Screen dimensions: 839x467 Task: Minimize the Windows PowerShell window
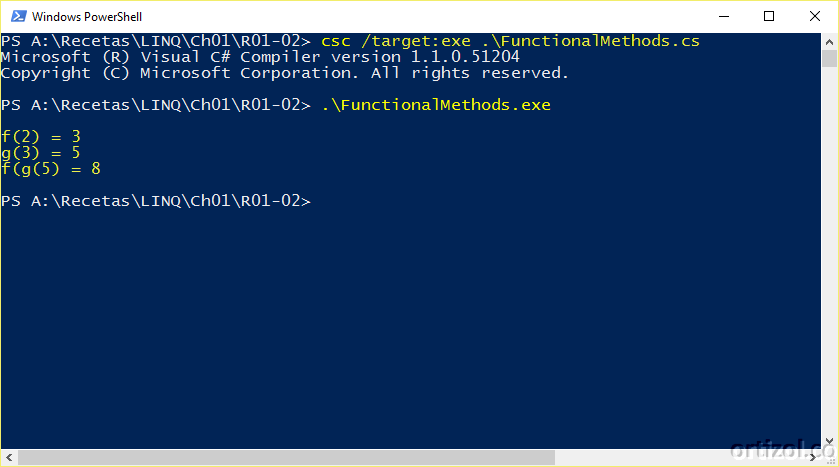tap(724, 17)
